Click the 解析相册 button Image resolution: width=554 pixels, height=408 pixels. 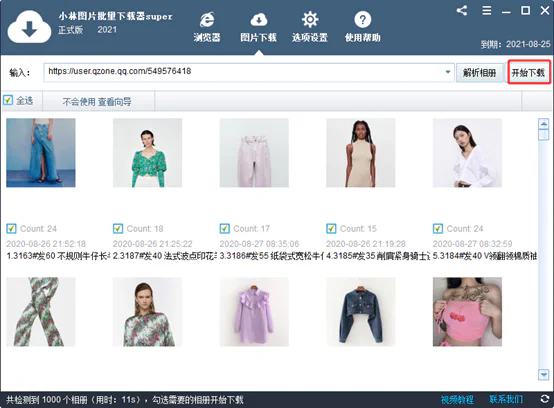click(x=479, y=73)
